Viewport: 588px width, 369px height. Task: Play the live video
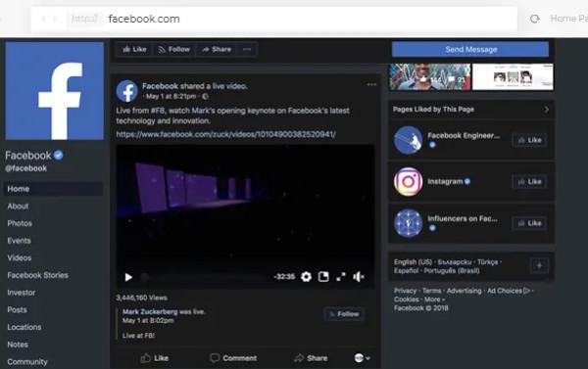point(128,277)
